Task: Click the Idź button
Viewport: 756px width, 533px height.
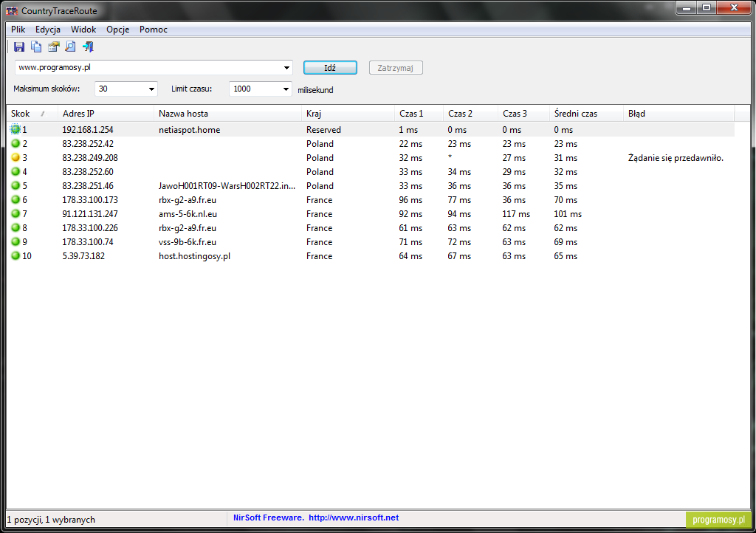Action: pos(330,68)
